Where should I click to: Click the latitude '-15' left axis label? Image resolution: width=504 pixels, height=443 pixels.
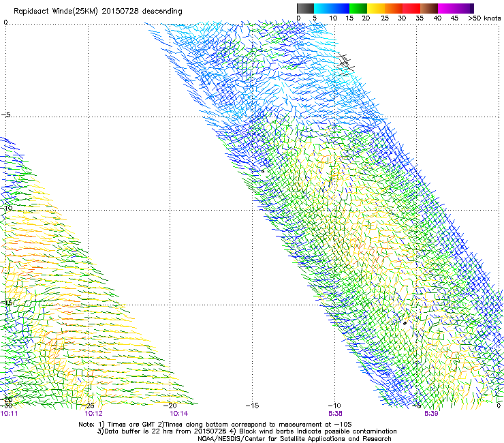coord(7,303)
